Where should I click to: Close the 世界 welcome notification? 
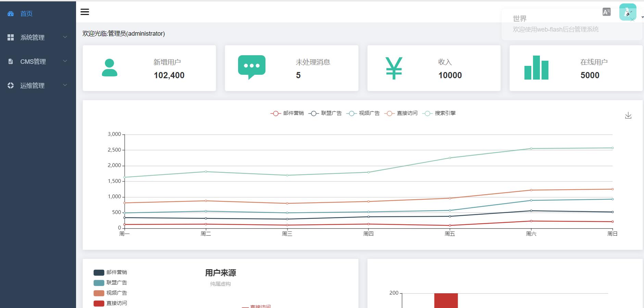coord(632,20)
